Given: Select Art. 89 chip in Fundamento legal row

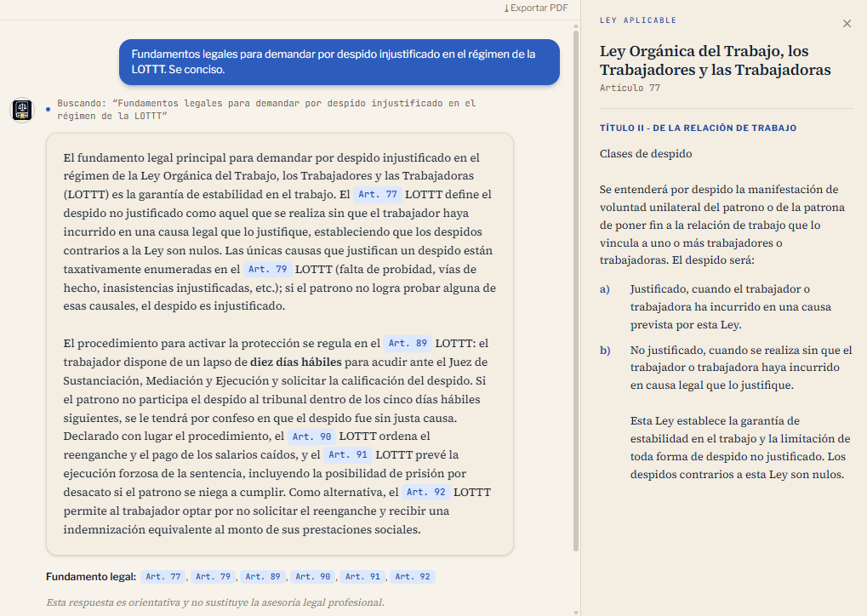Looking at the screenshot, I should pos(263,577).
